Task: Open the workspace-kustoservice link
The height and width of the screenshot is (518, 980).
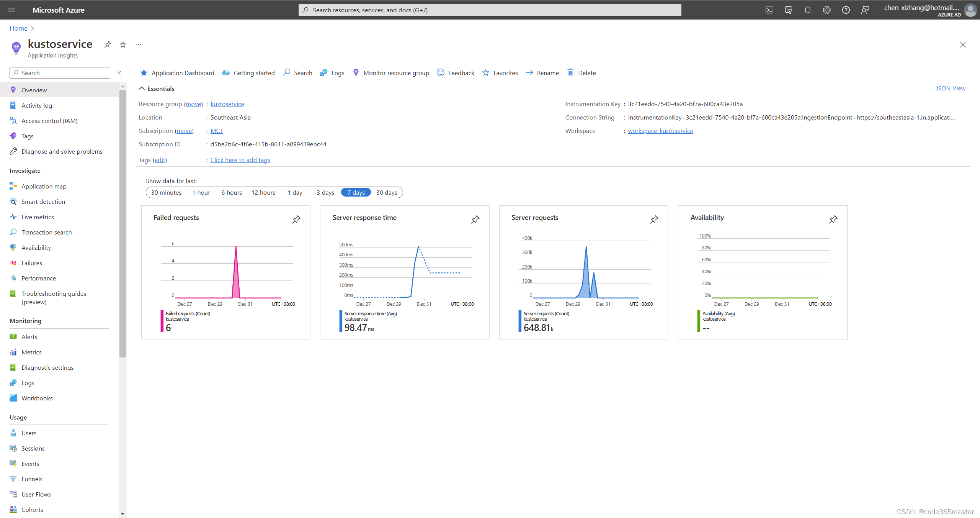Action: (660, 131)
